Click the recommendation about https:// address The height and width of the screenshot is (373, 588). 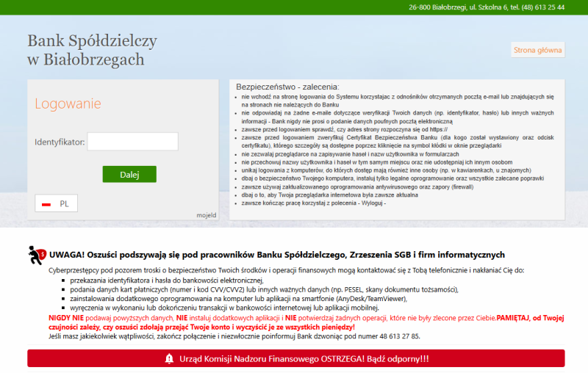[x=344, y=129]
